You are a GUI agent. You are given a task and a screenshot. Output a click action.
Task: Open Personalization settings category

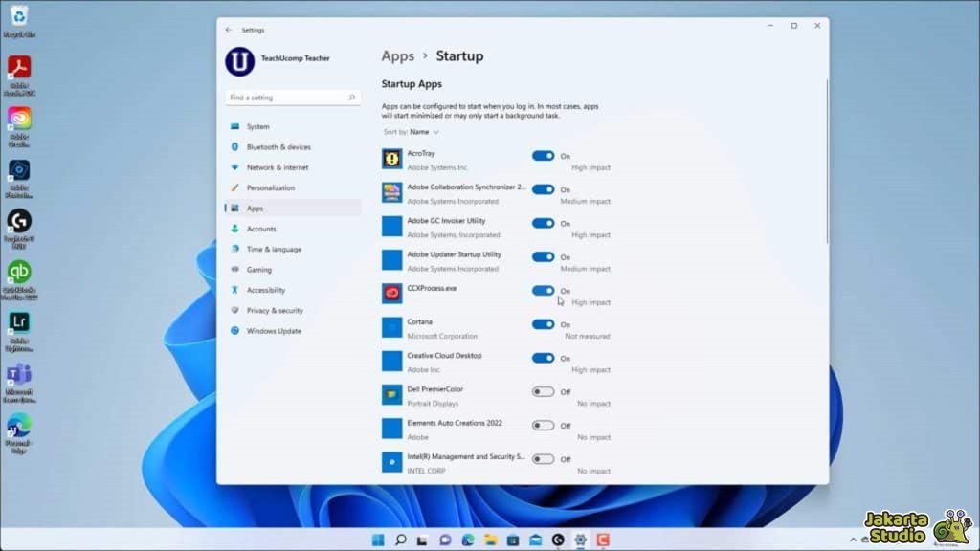[293, 188]
